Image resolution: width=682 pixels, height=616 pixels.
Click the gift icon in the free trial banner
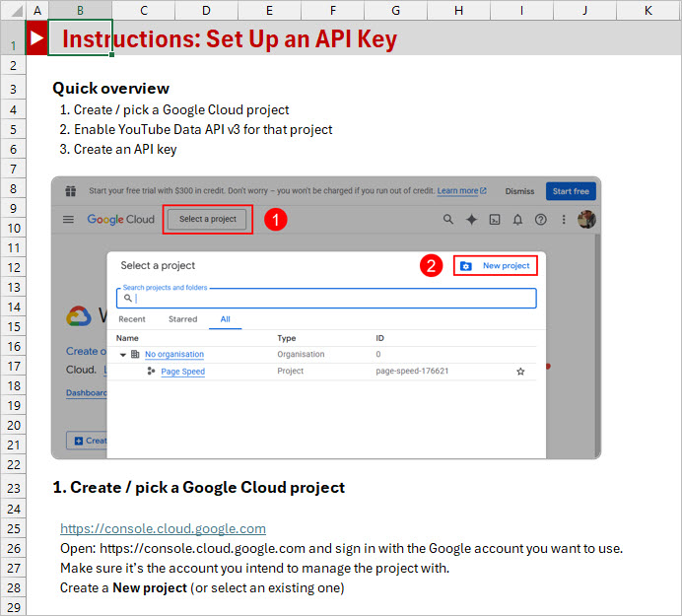[x=70, y=191]
